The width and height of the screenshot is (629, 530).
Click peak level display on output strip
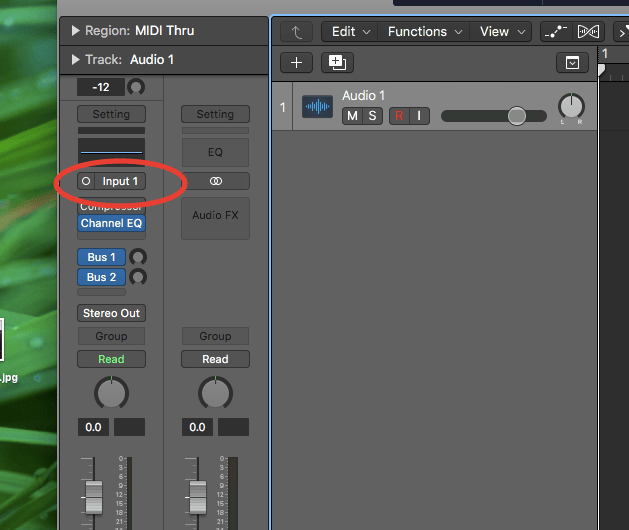pos(233,427)
